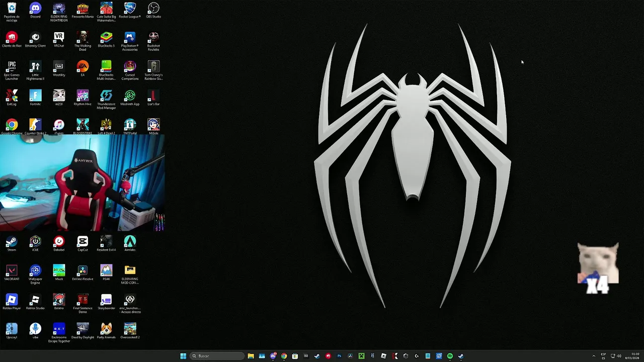Image resolution: width=644 pixels, height=362 pixels.
Task: Select the Buckshot Roulette icon
Action: (153, 41)
